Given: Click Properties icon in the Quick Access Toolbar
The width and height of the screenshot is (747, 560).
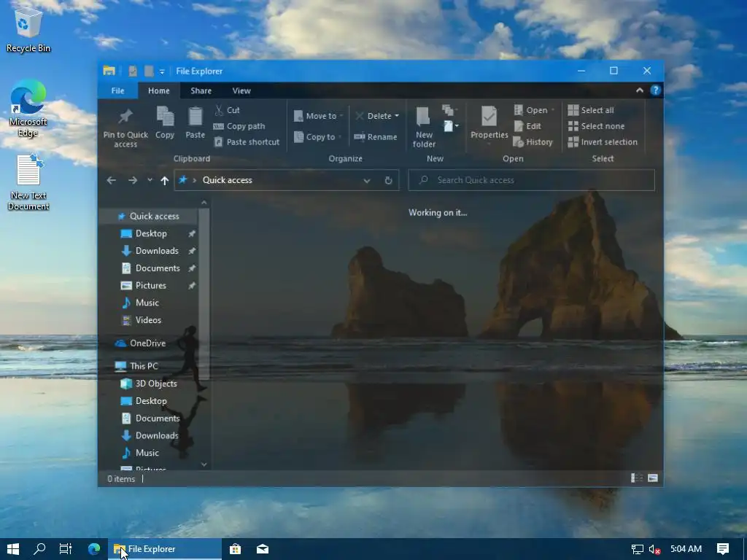Looking at the screenshot, I should [133, 71].
